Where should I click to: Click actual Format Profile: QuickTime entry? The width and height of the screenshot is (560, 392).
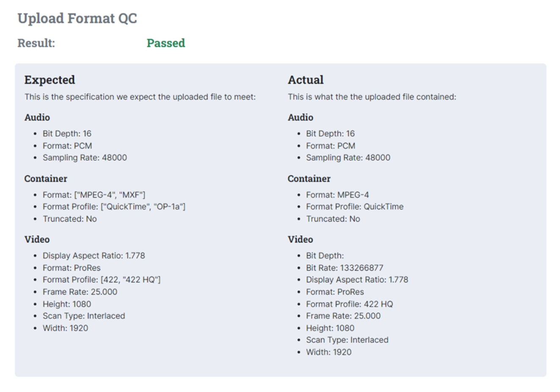pyautogui.click(x=355, y=207)
